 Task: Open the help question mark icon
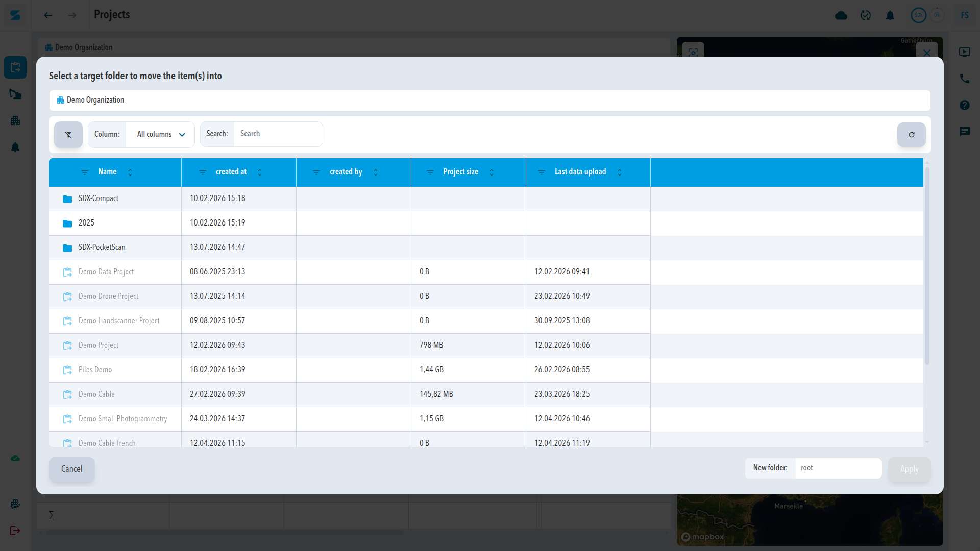point(964,105)
